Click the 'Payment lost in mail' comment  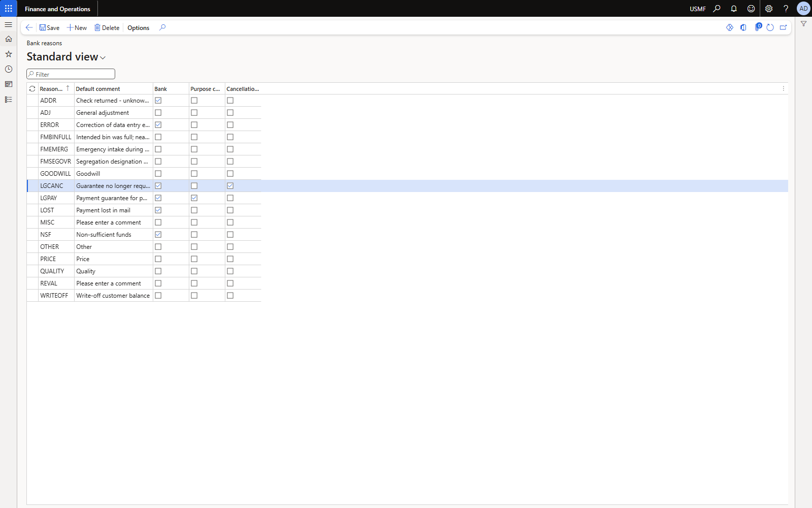tap(104, 210)
